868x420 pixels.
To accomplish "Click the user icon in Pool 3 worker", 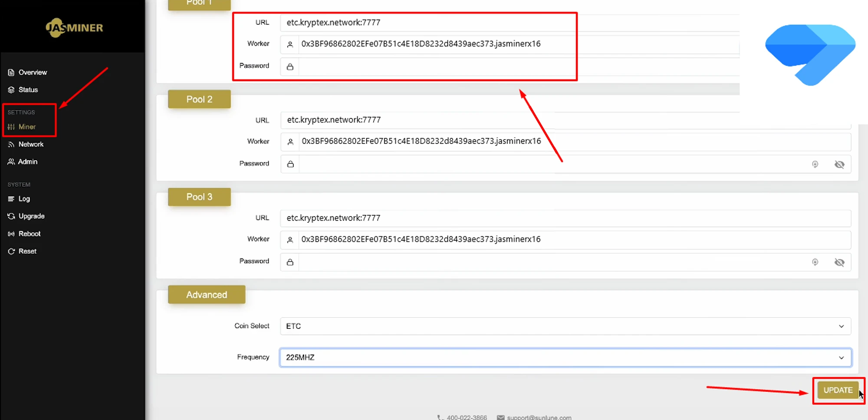I will (290, 240).
